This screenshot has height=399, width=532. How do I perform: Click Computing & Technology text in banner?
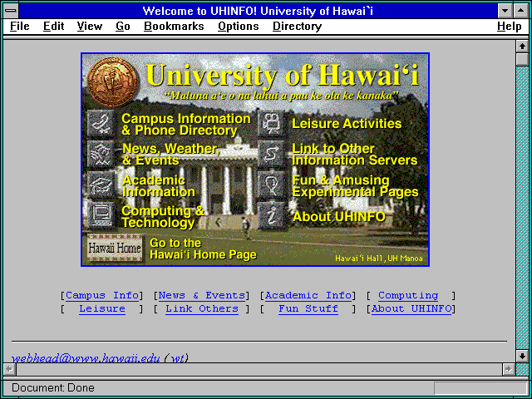pyautogui.click(x=163, y=217)
